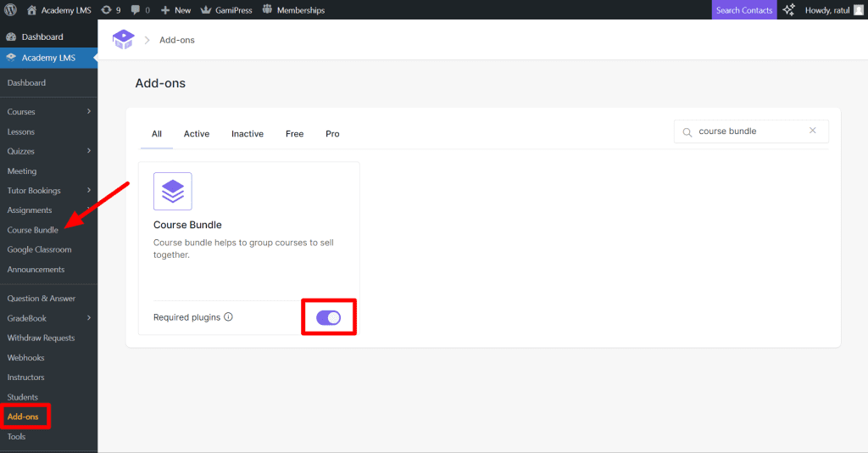Switch to the Pro add-ons tab
The width and height of the screenshot is (868, 453).
click(332, 134)
